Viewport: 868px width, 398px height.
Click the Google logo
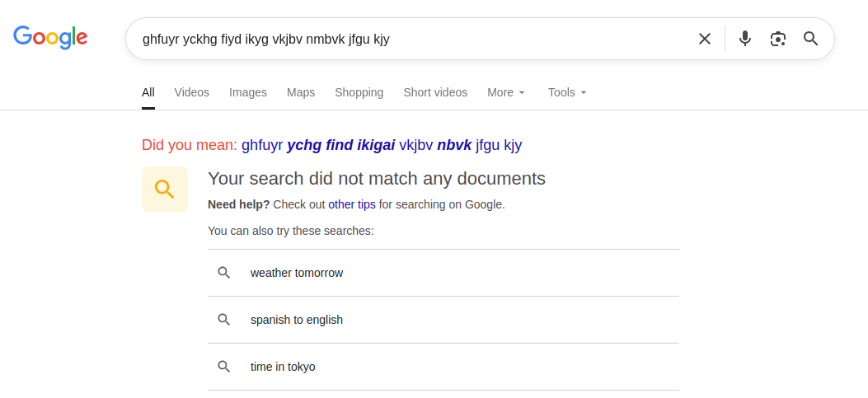click(x=50, y=37)
